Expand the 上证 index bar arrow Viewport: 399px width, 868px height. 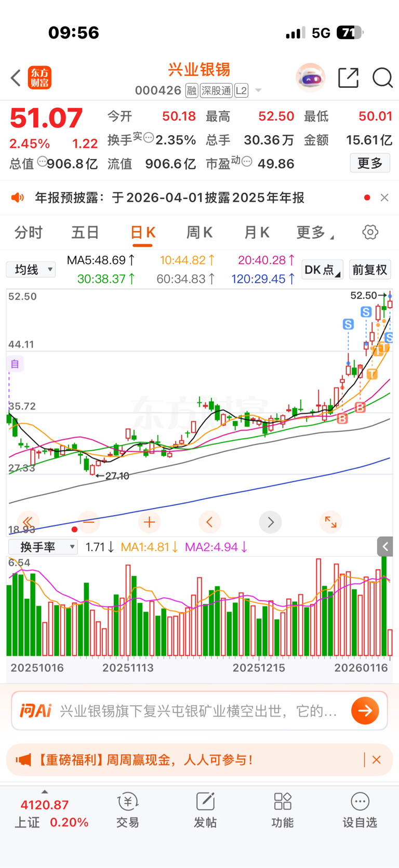(45, 792)
